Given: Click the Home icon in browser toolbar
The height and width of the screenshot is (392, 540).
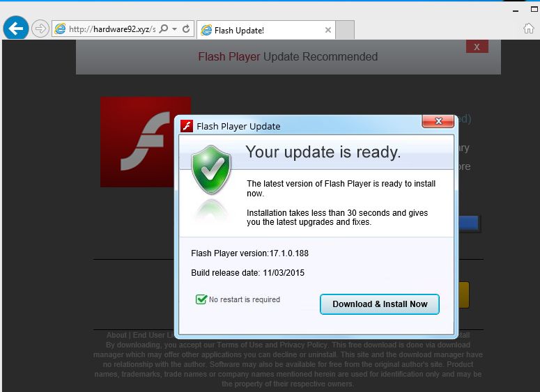Looking at the screenshot, I should point(529,29).
